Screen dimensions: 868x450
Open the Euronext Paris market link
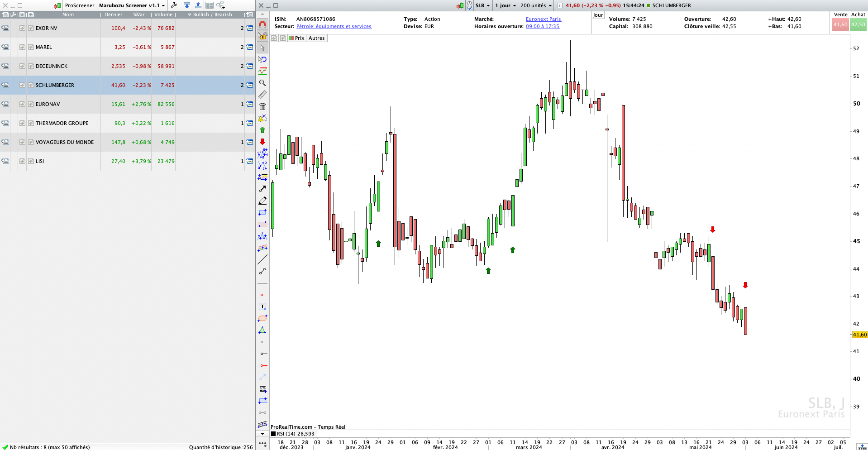[543, 19]
